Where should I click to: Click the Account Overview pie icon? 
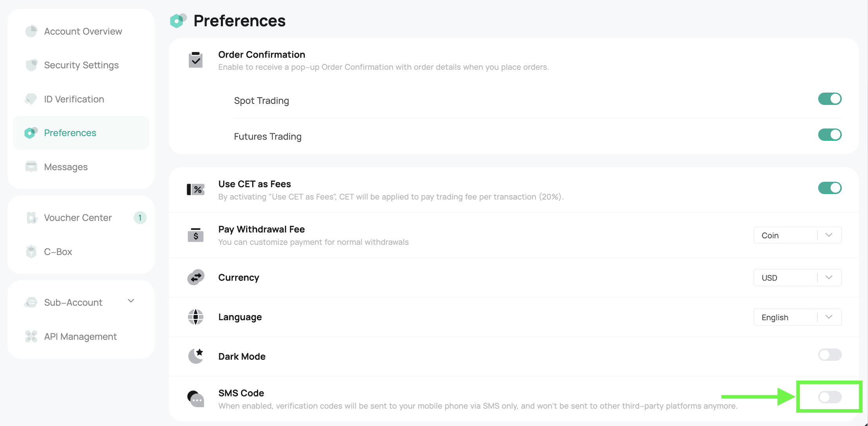click(31, 31)
